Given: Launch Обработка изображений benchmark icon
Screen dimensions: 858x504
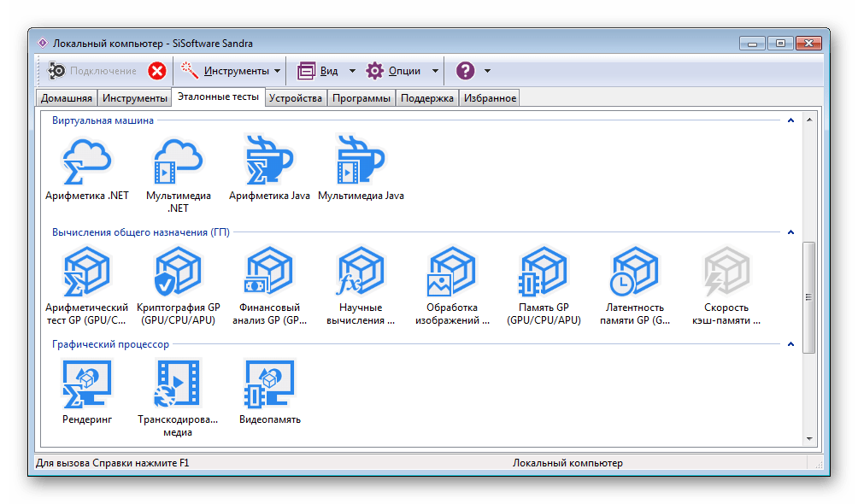Looking at the screenshot, I should tap(451, 273).
